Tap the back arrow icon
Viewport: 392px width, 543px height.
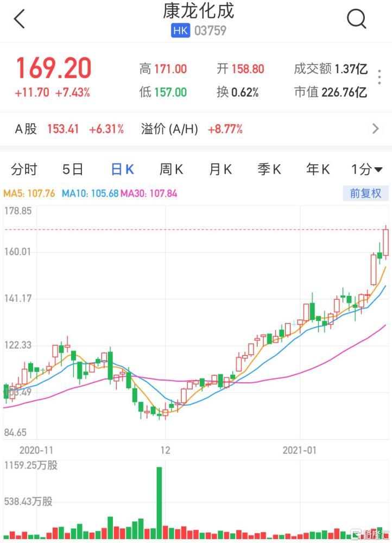pos(20,18)
